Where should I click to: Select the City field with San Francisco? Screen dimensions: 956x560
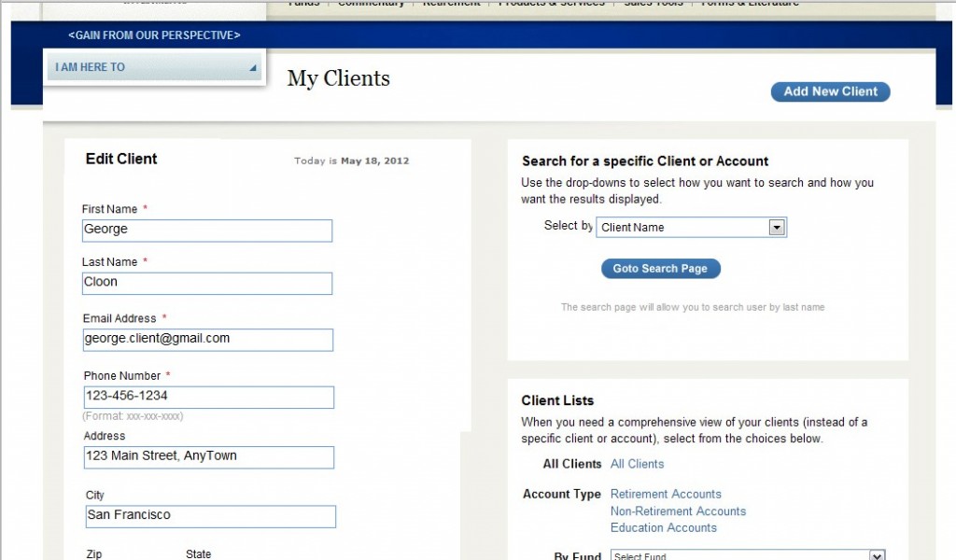pos(210,517)
